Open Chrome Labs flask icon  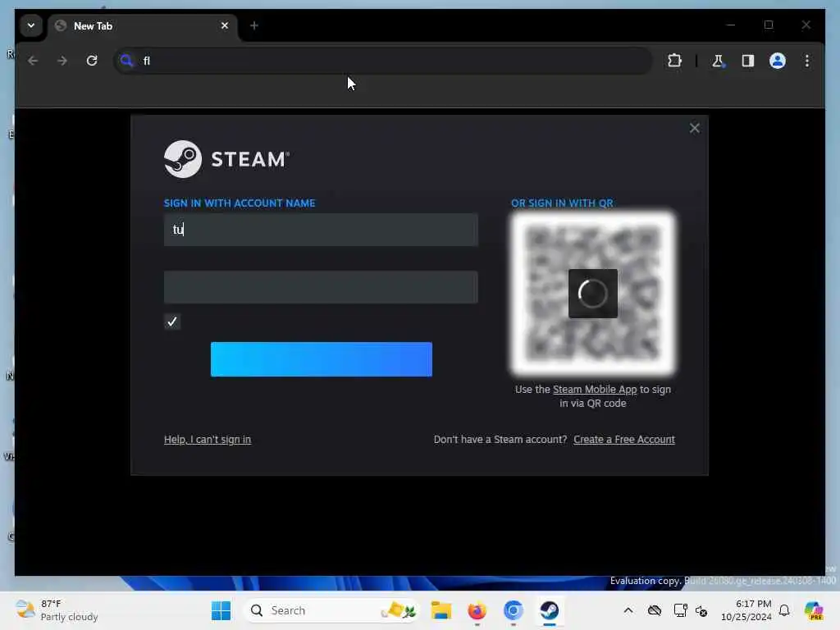point(718,61)
